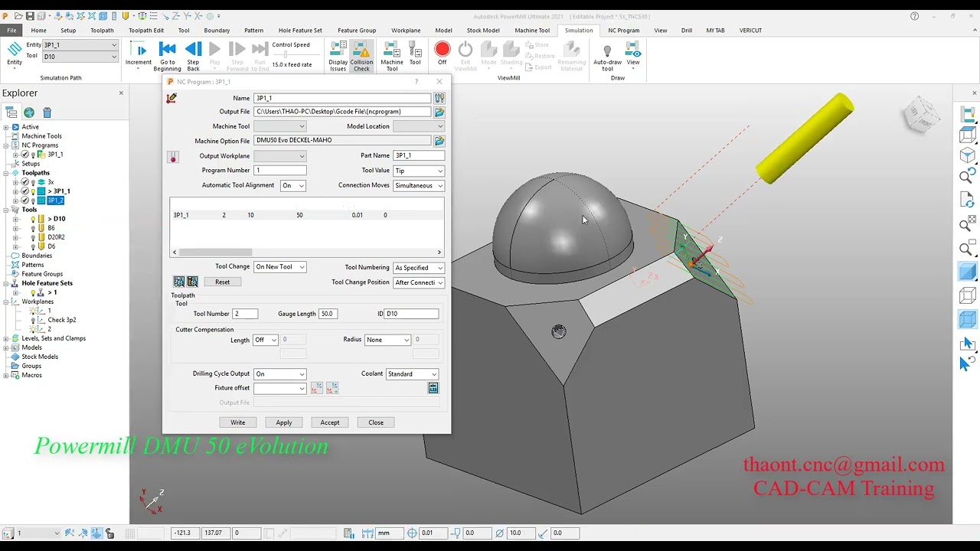Toggle the lightbulb of tool D20R2
Viewport: 980px width, 551px height.
[33, 237]
